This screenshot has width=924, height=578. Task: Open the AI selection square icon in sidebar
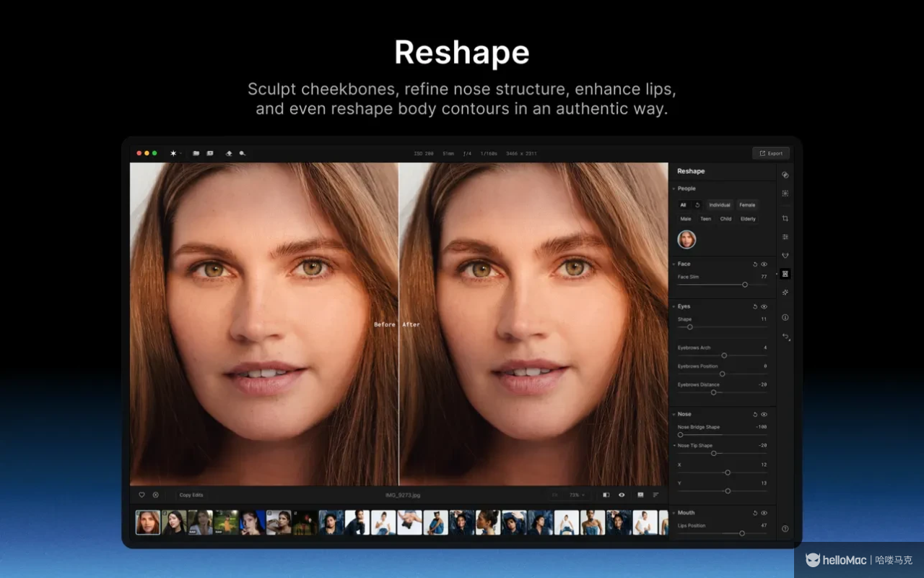point(785,194)
